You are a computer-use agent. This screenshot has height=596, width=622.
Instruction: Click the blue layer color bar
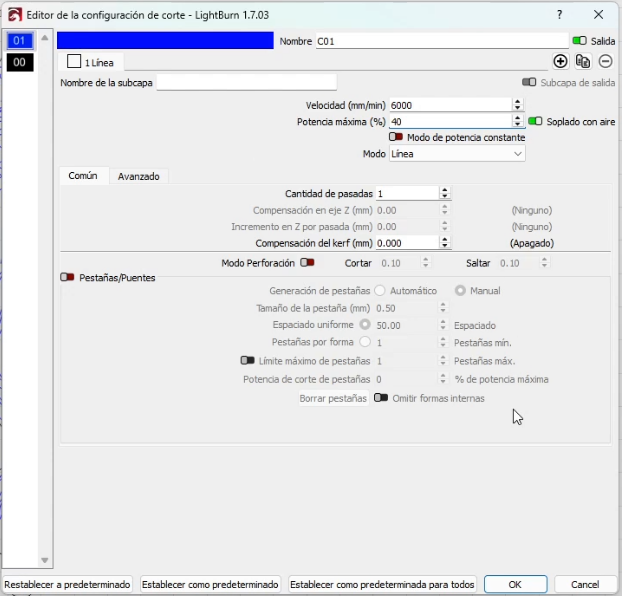point(165,41)
